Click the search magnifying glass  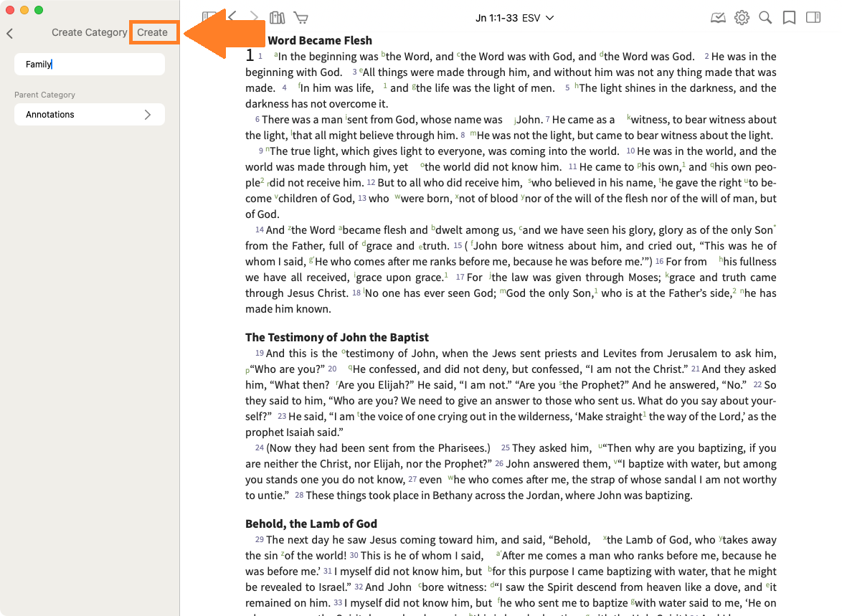point(765,18)
